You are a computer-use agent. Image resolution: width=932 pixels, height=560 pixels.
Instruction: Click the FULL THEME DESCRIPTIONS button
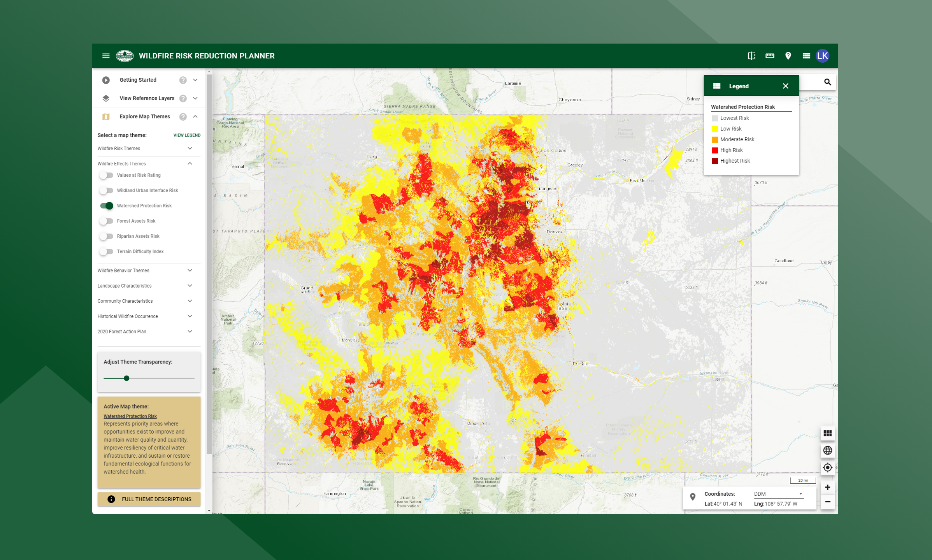click(x=149, y=499)
